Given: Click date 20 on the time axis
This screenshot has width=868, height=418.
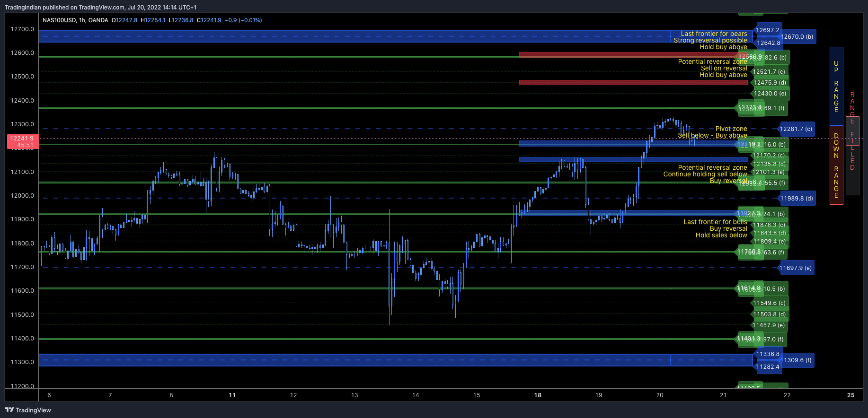Looking at the screenshot, I should click(660, 395).
